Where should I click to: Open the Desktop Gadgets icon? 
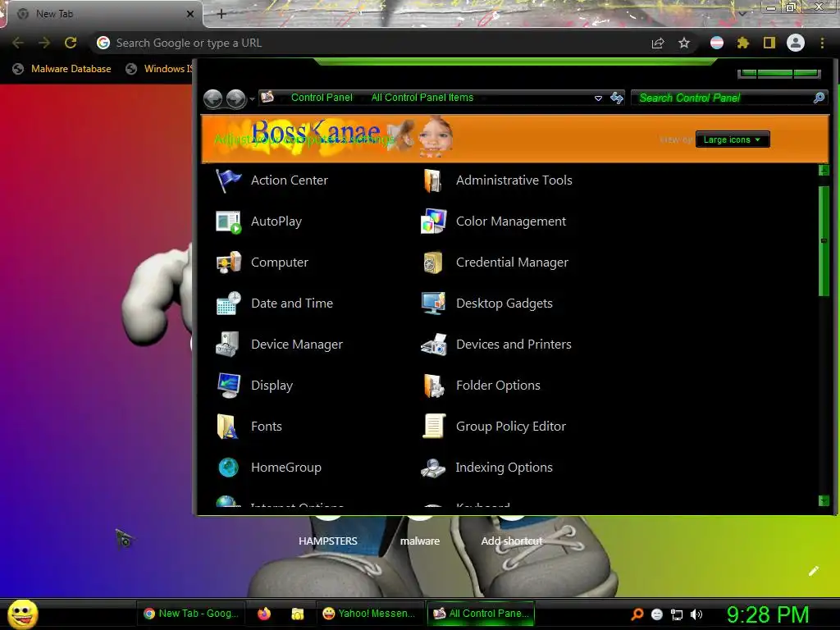point(433,304)
